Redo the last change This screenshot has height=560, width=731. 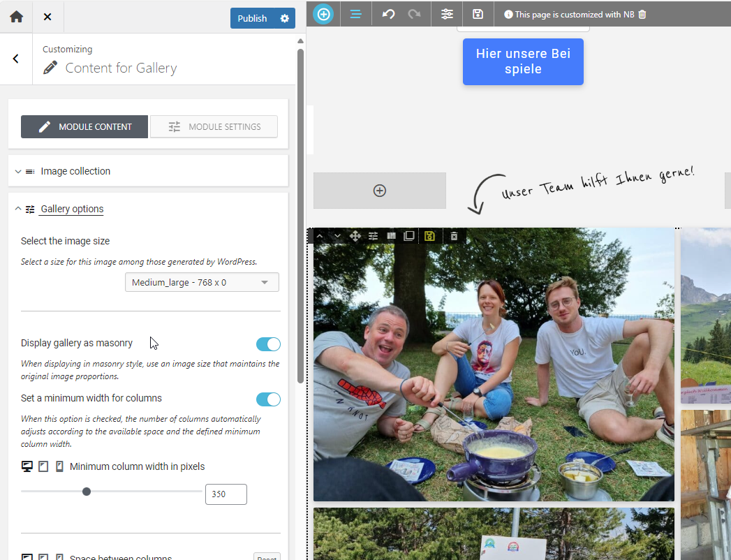click(415, 15)
